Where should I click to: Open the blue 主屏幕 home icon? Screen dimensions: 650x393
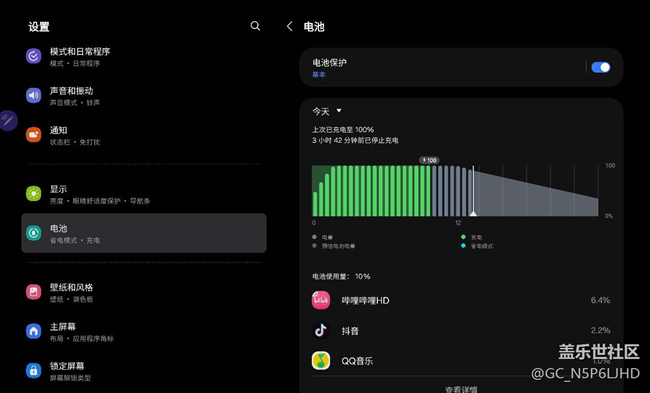(x=34, y=331)
